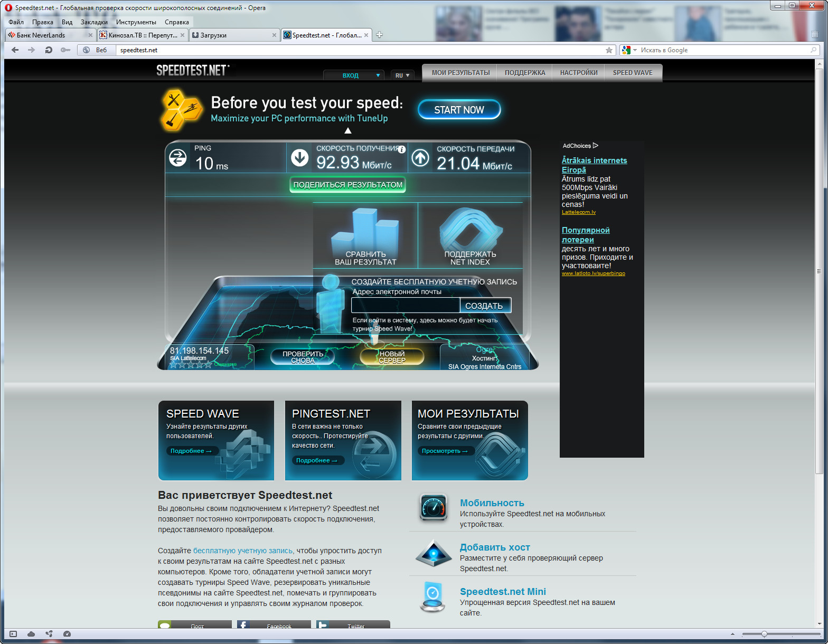828x644 pixels.
Task: Click the Speedtest.net Mini icon
Action: [432, 596]
